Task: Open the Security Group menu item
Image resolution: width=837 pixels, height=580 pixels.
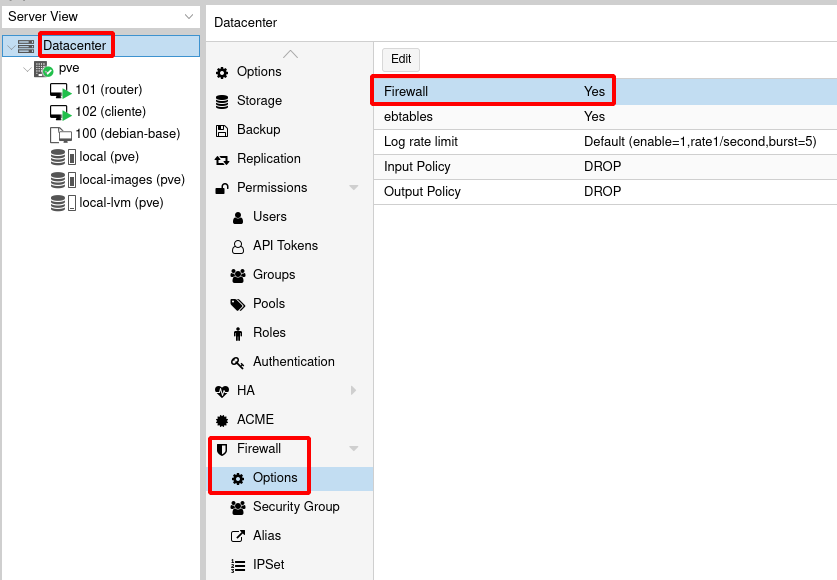Action: (x=295, y=507)
